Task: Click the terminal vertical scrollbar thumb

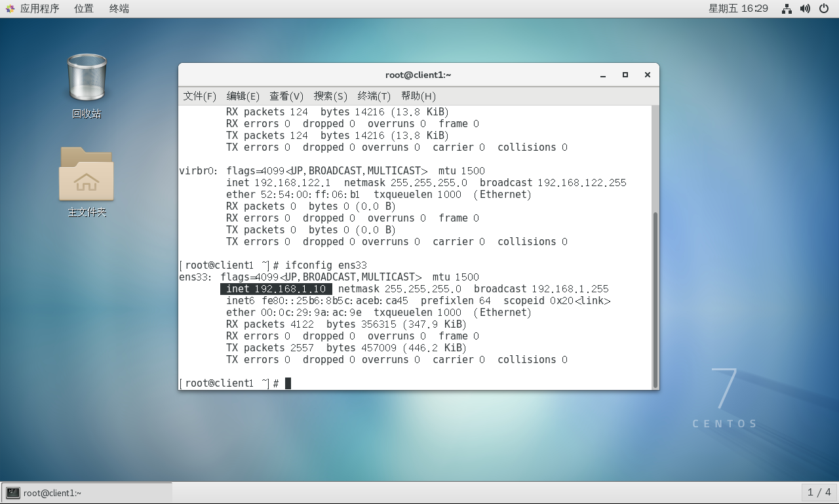Action: [655, 300]
